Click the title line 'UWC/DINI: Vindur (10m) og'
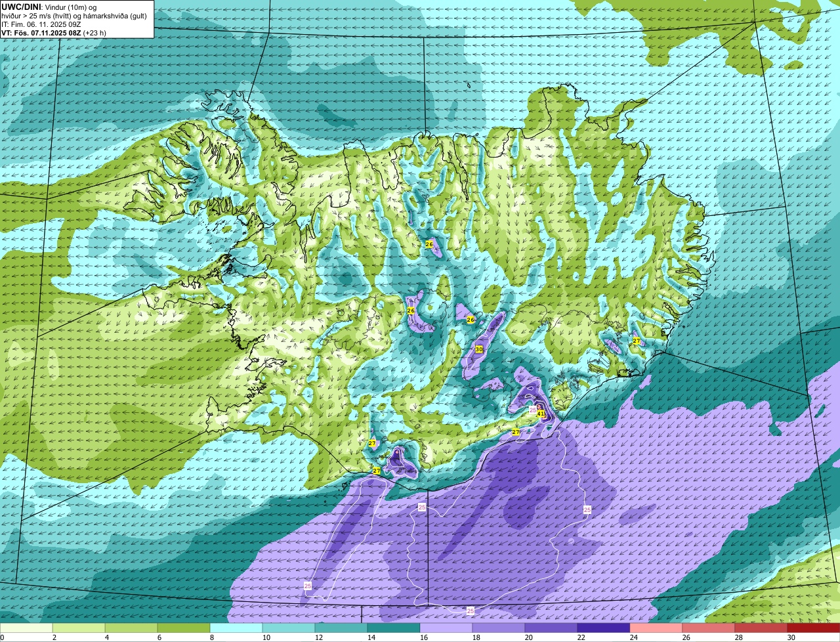840x642 pixels. 49,7
